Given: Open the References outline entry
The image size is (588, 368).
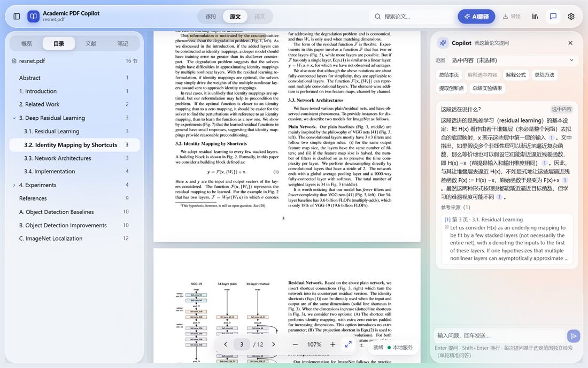Looking at the screenshot, I should coord(74,198).
